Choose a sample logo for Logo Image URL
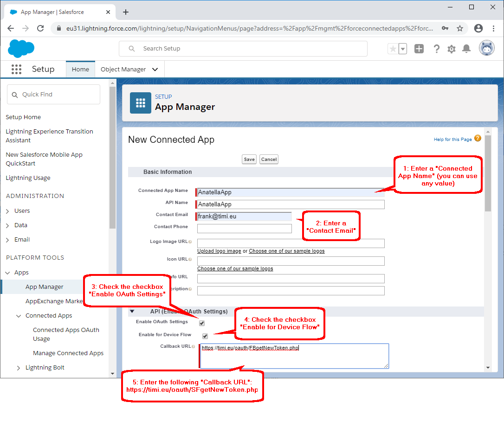The image size is (504, 421). click(287, 251)
